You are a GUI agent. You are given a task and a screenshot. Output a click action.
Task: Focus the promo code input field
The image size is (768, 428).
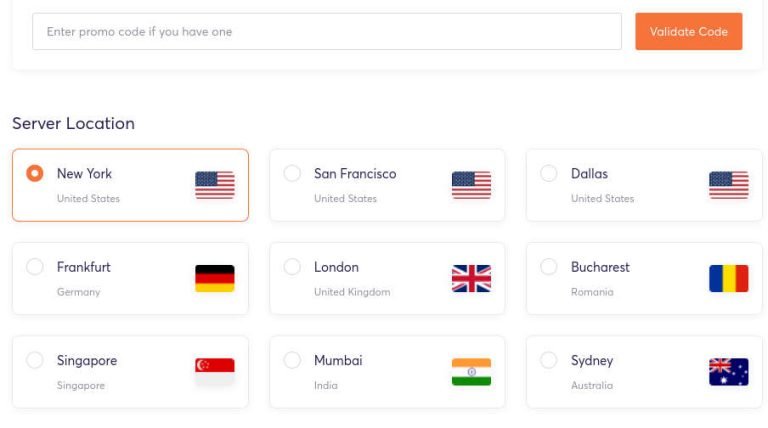pyautogui.click(x=327, y=31)
